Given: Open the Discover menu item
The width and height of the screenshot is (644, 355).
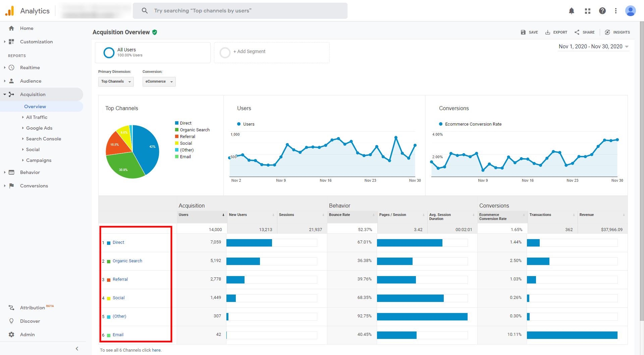Looking at the screenshot, I should click(x=30, y=321).
